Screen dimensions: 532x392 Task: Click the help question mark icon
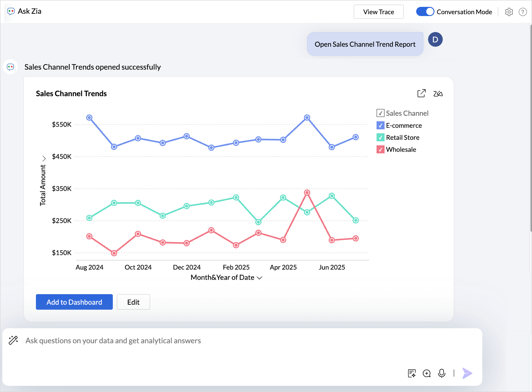[x=523, y=12]
